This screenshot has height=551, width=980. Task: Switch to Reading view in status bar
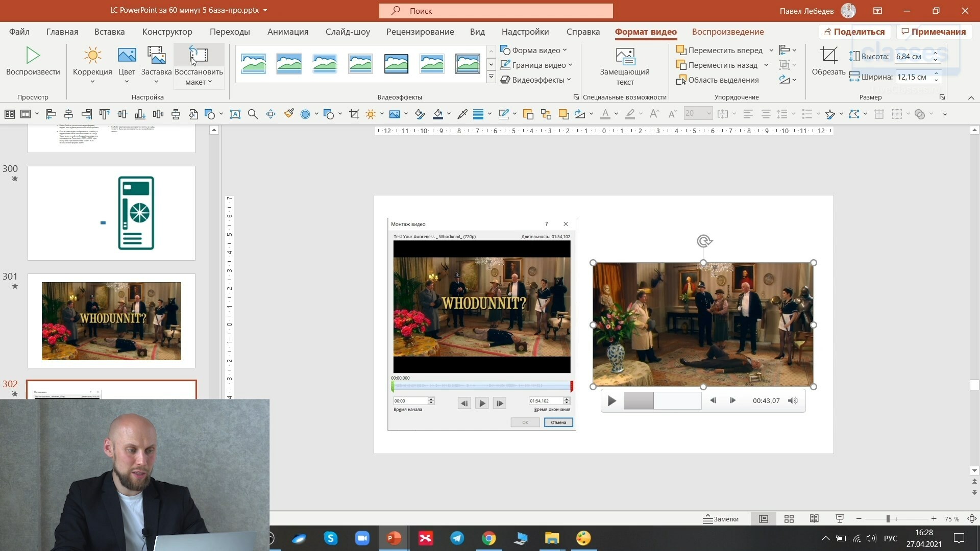814,519
